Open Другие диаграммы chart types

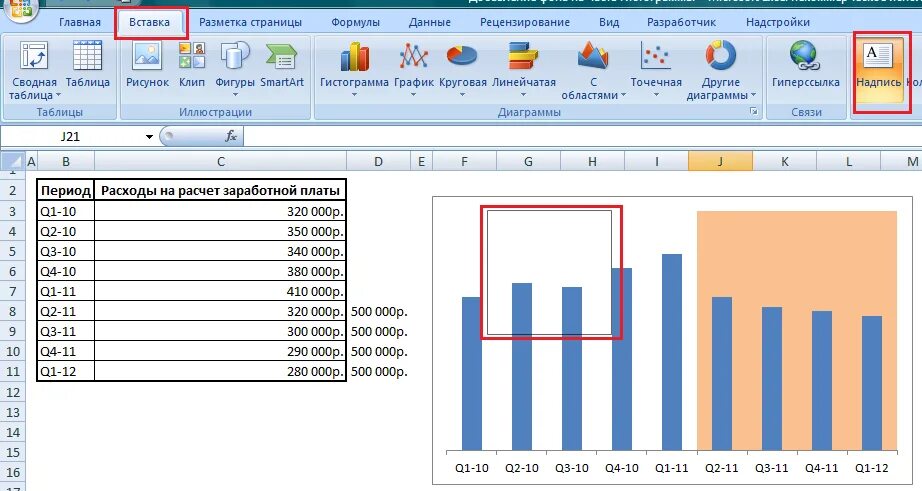point(720,70)
